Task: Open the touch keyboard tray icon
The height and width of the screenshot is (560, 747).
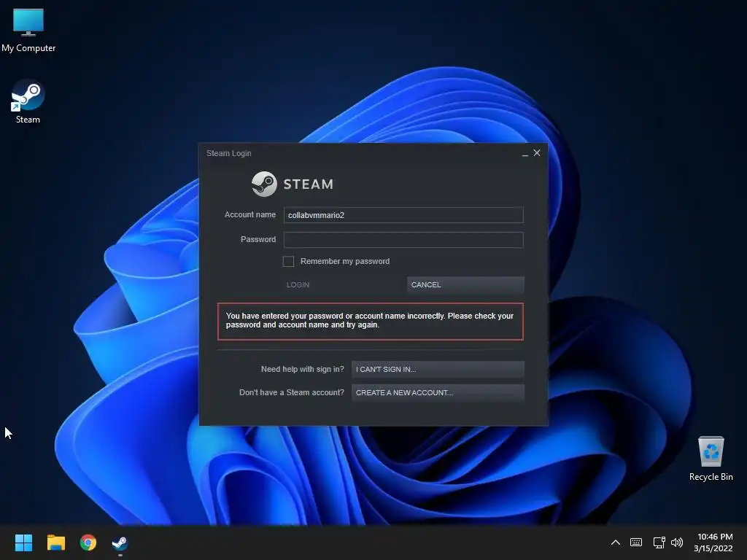Action: pyautogui.click(x=636, y=542)
